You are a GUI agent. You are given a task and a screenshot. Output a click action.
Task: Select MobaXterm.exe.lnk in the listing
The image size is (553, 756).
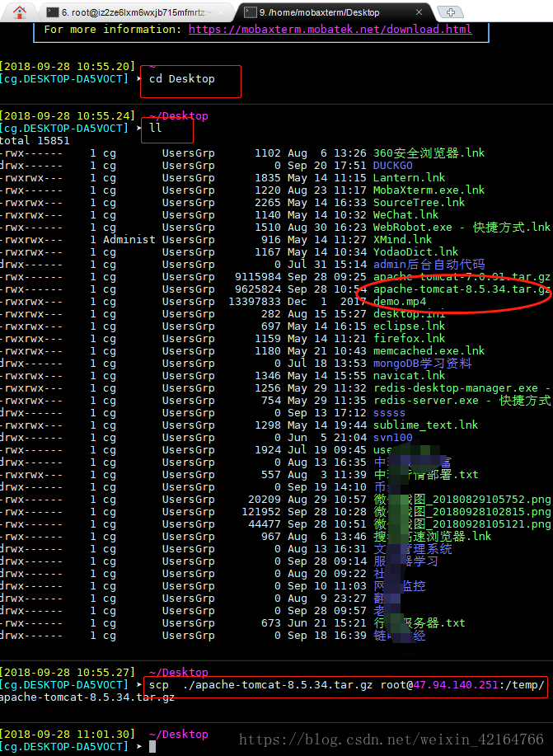429,190
